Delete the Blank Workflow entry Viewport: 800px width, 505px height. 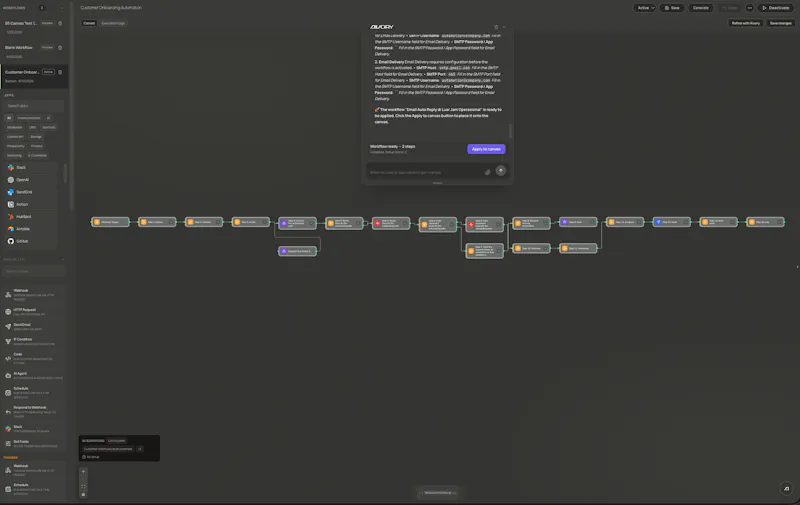point(60,47)
